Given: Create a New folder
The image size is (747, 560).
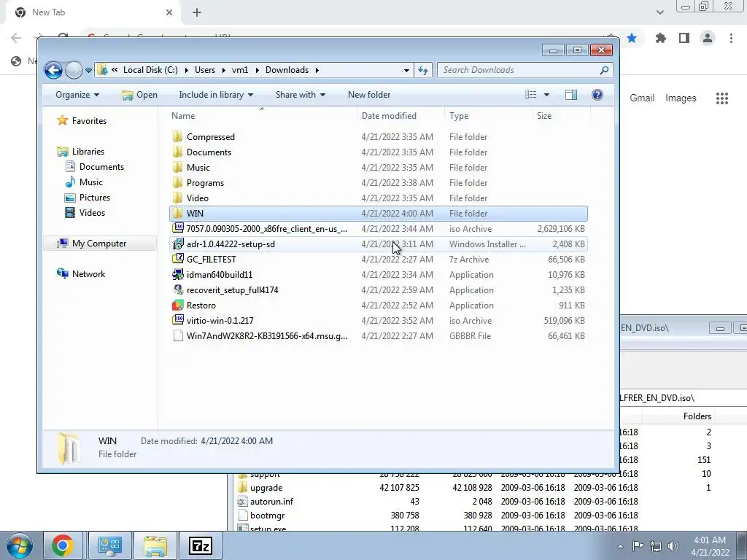Looking at the screenshot, I should (x=369, y=95).
